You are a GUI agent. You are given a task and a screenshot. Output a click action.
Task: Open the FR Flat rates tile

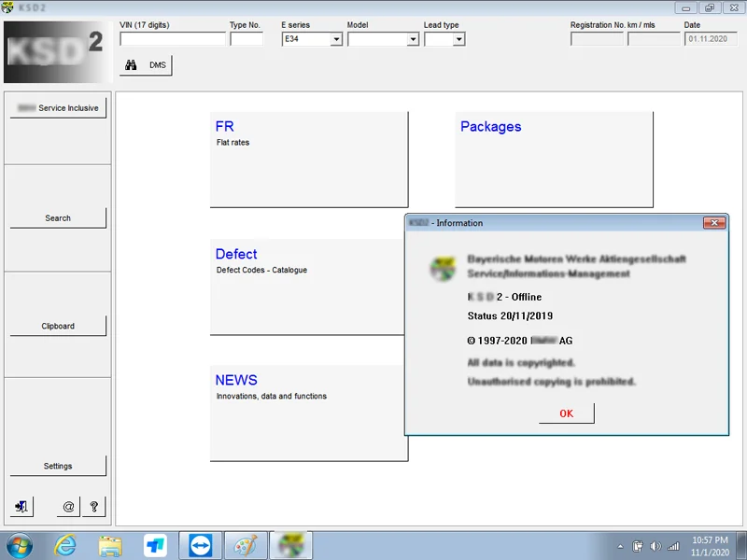coord(309,160)
